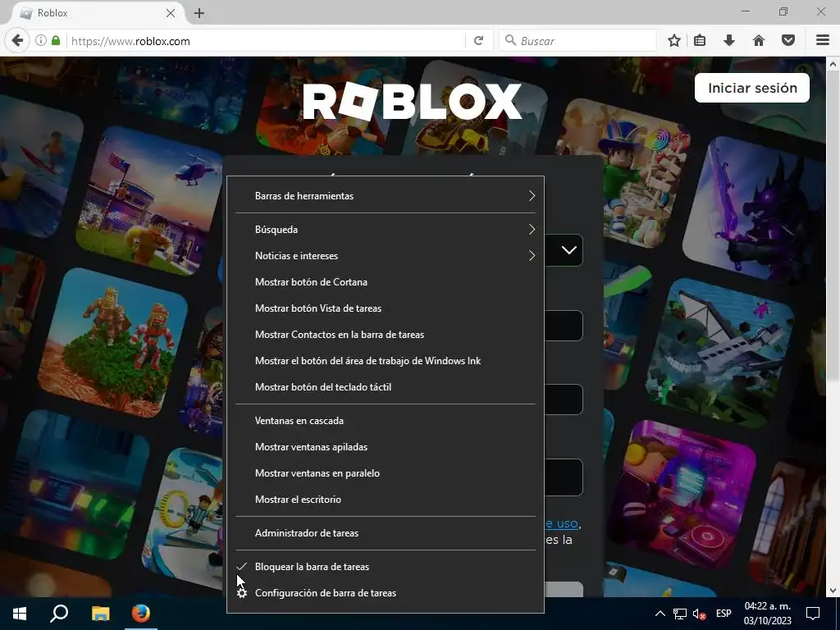
Task: Click the muted volume tray icon
Action: click(x=699, y=614)
